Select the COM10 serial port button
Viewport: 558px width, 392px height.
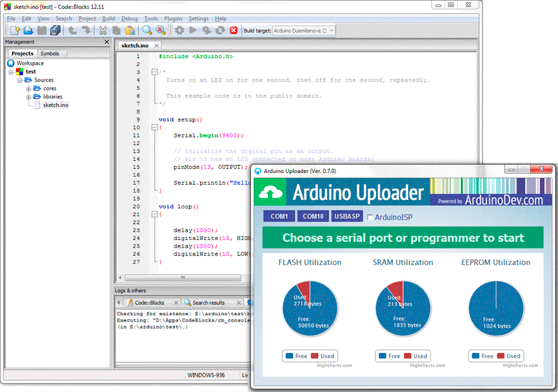[x=313, y=216]
